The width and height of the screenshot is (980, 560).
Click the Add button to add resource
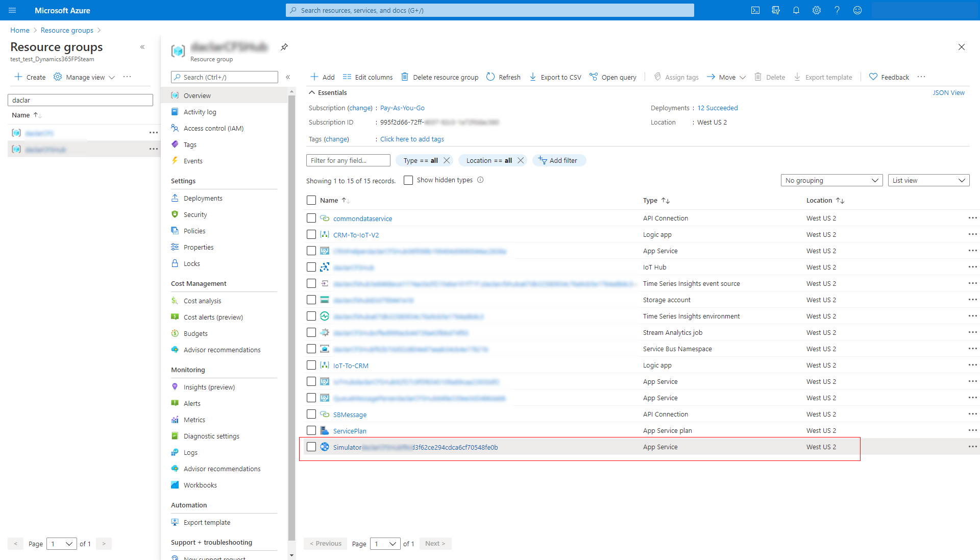coord(323,77)
